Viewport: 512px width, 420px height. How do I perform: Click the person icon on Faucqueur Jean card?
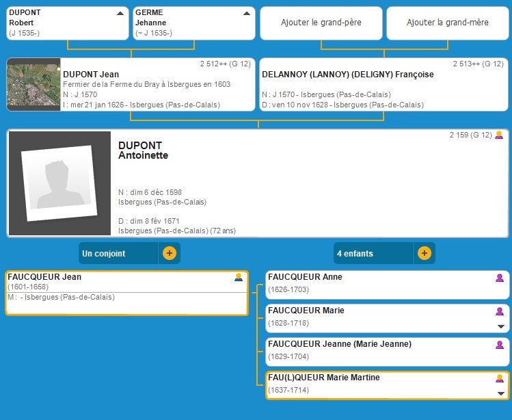[239, 277]
